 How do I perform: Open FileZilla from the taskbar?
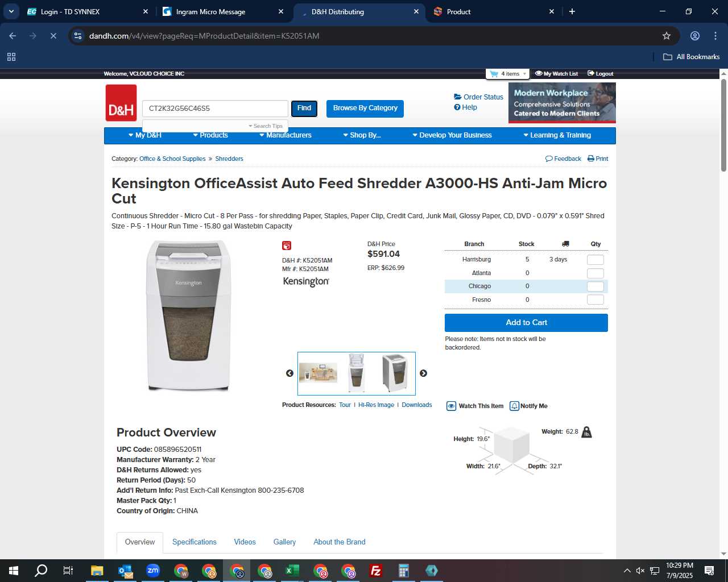point(375,571)
